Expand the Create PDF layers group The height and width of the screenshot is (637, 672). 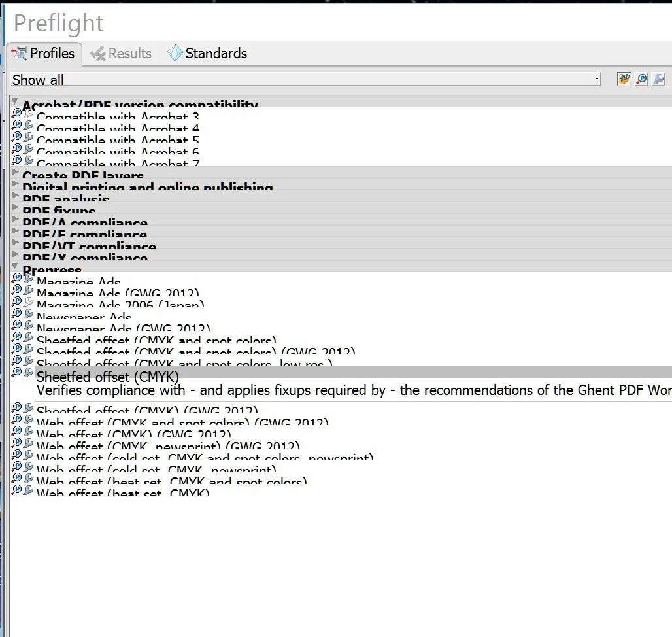[15, 172]
